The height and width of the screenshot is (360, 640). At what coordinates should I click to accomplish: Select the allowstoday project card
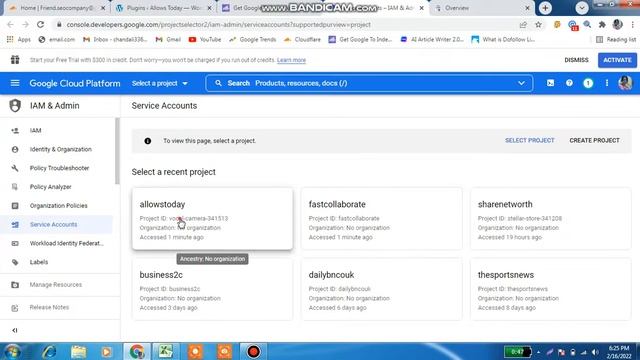[x=212, y=219]
